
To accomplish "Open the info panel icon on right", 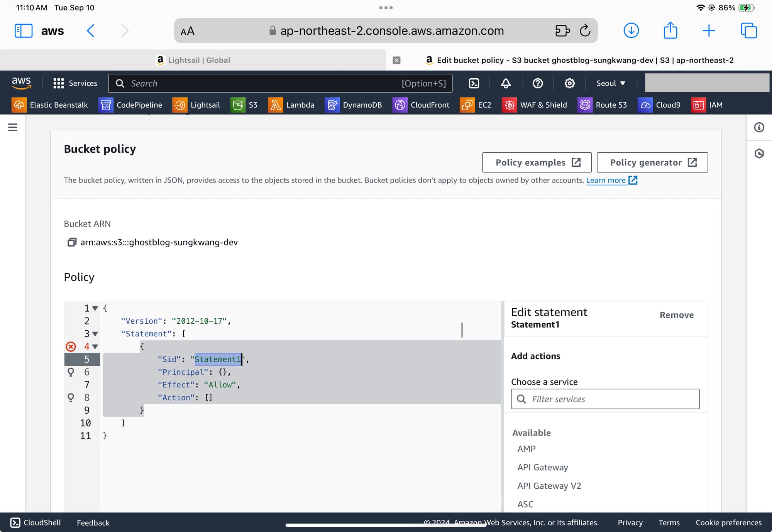I will tap(759, 127).
